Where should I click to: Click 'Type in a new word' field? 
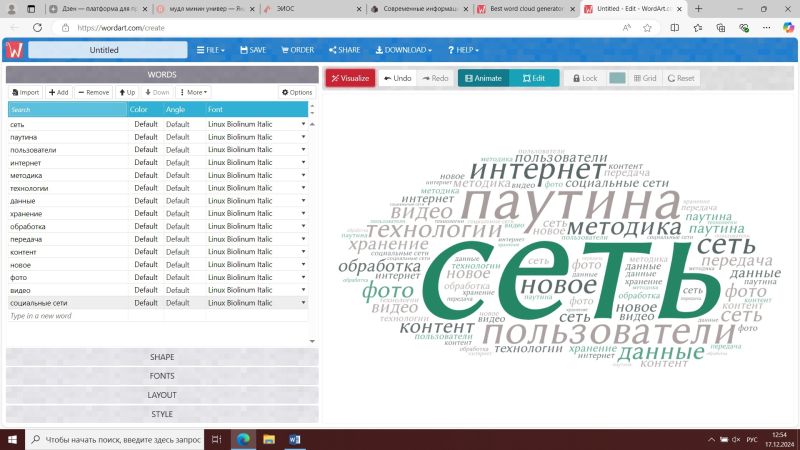tap(66, 316)
